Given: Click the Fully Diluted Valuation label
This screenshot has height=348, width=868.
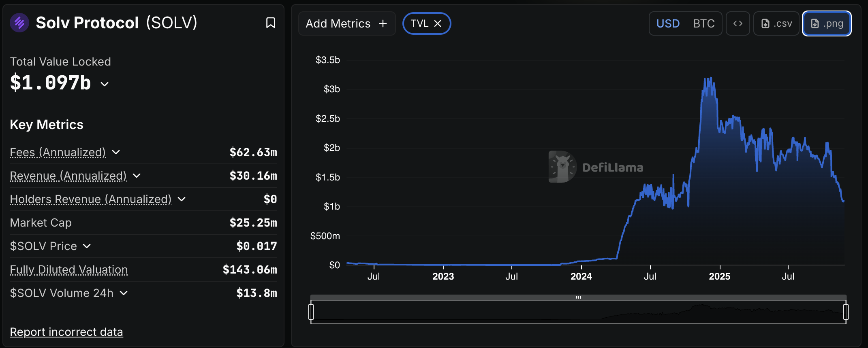Looking at the screenshot, I should tap(69, 269).
